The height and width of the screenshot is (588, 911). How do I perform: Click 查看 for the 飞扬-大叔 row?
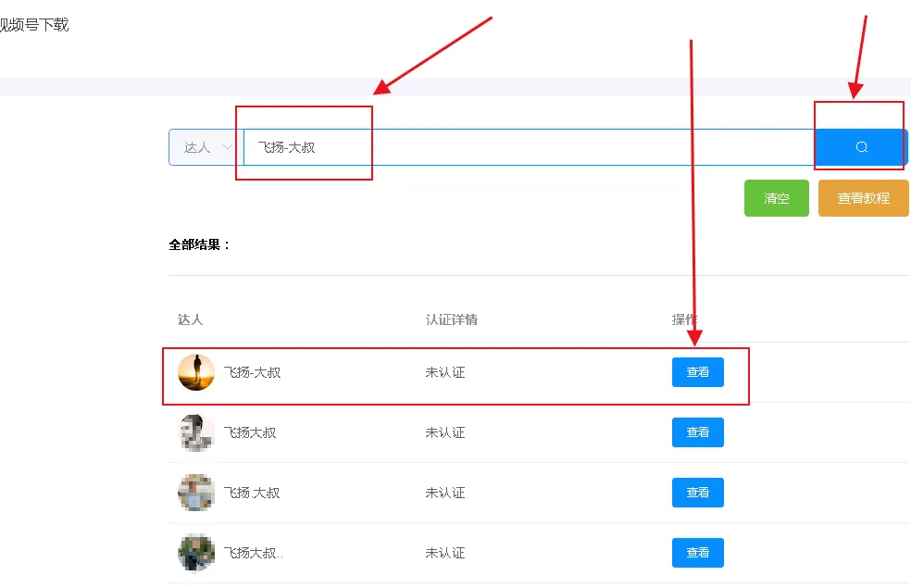tap(698, 372)
